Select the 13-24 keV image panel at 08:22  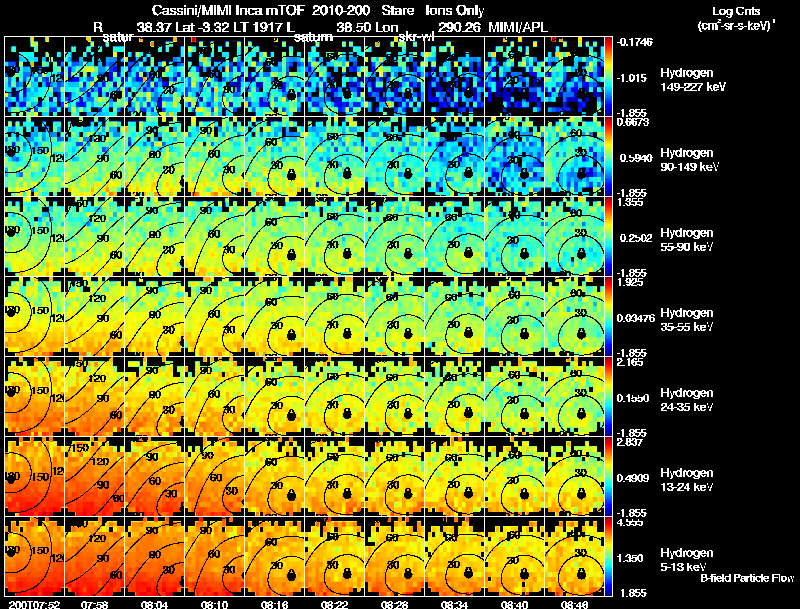pyautogui.click(x=335, y=477)
